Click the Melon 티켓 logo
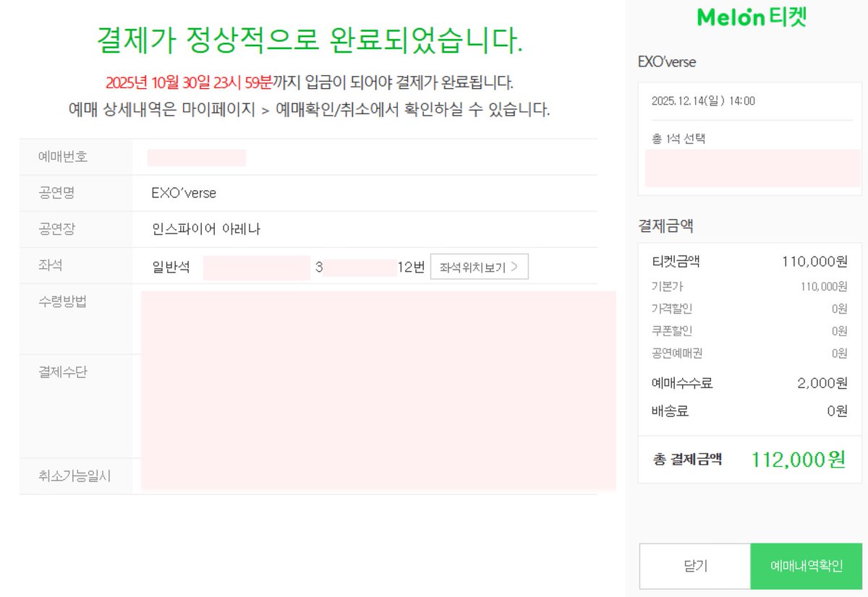The width and height of the screenshot is (868, 597). [x=752, y=17]
